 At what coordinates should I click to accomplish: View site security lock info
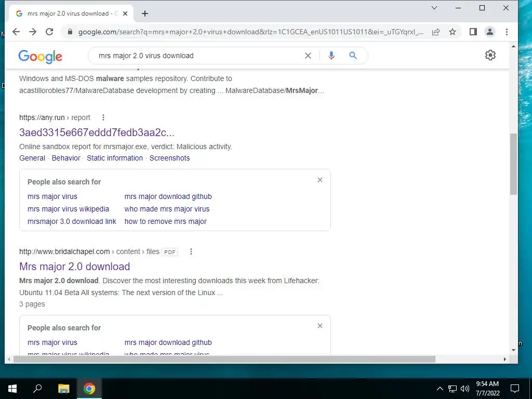(x=70, y=32)
